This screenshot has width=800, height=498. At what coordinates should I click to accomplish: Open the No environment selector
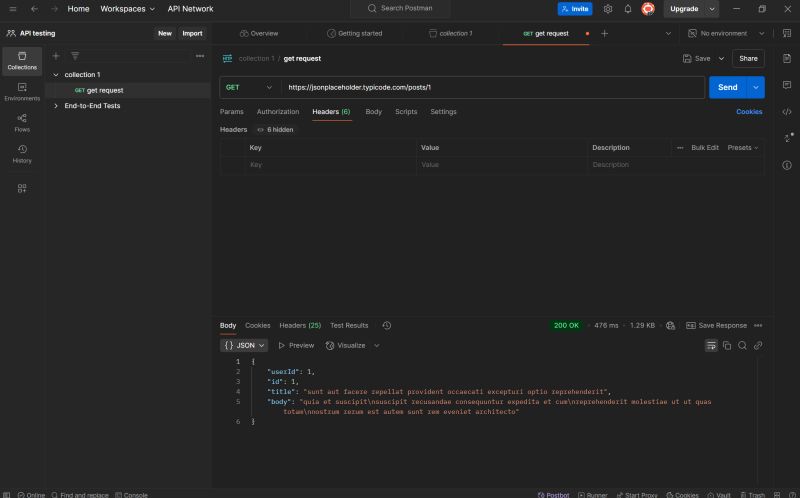point(726,33)
